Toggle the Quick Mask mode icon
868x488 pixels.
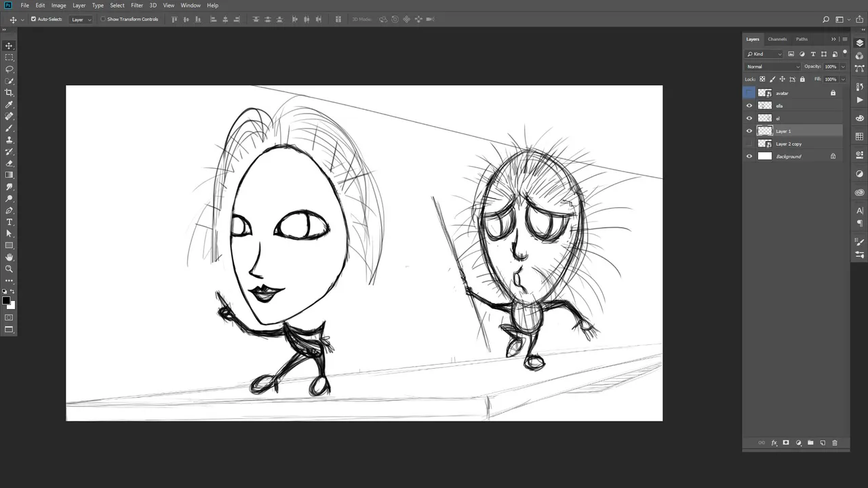(x=9, y=317)
